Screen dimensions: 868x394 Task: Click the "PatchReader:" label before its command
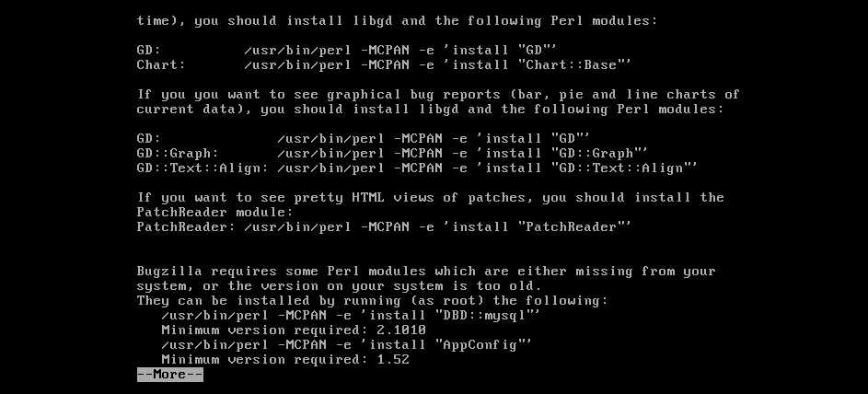(x=186, y=226)
